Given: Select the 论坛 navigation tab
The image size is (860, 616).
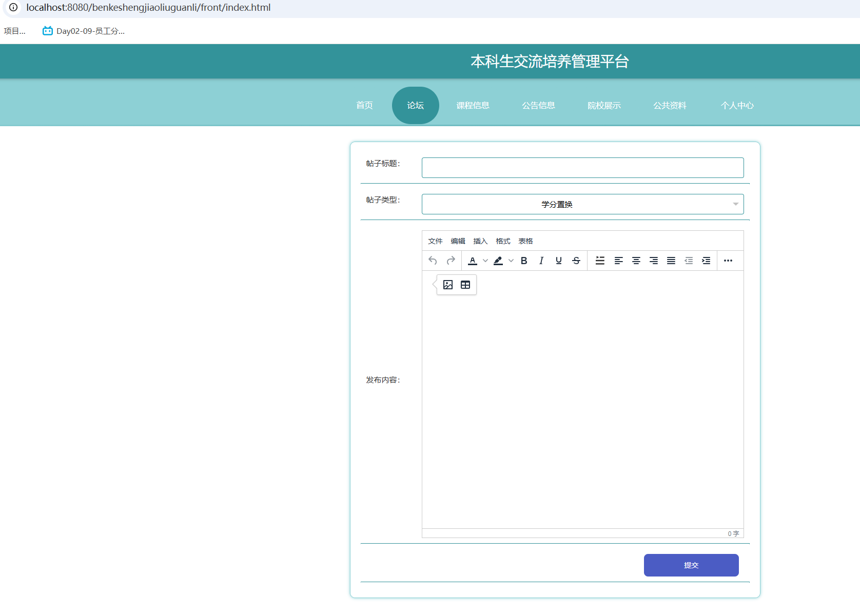Looking at the screenshot, I should [x=416, y=105].
